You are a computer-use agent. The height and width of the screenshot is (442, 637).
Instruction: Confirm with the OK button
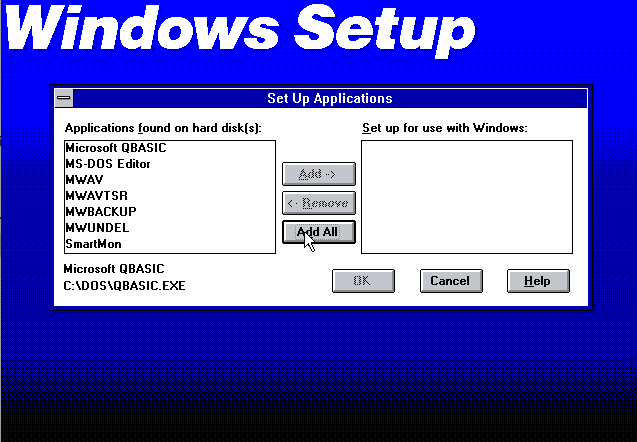(362, 281)
